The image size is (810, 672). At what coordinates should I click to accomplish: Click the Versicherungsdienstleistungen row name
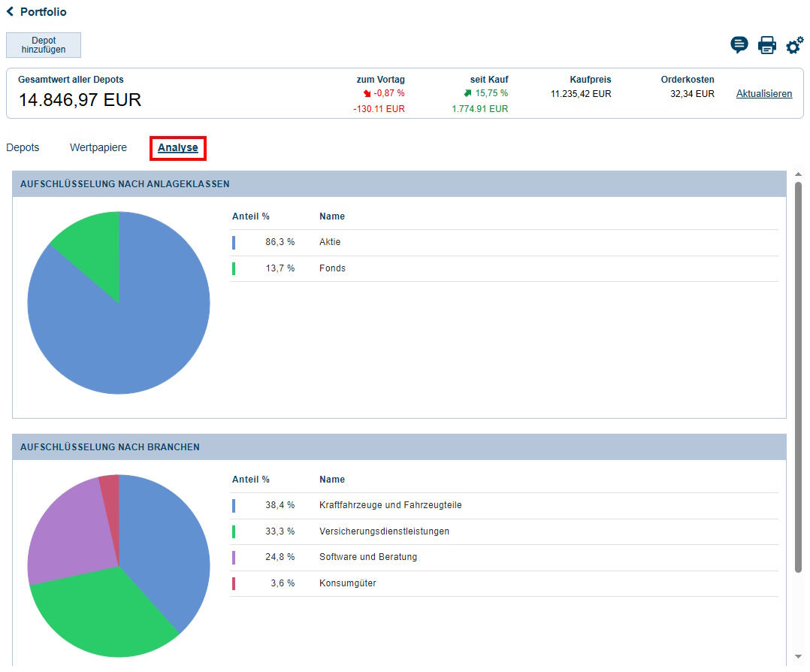[384, 531]
